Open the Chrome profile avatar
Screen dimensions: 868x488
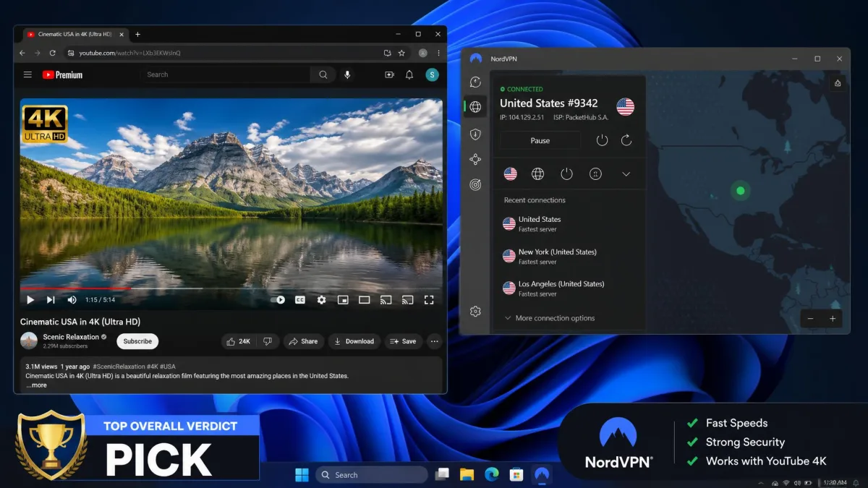(x=422, y=53)
